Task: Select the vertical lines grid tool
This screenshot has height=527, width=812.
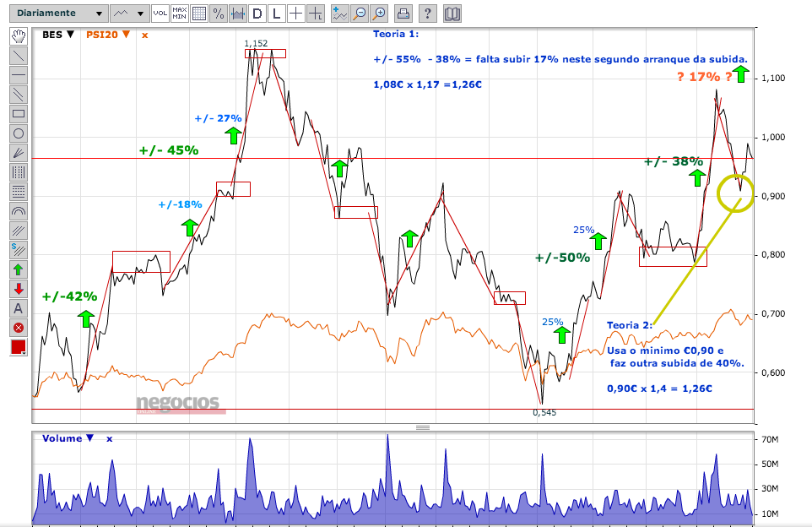Action: [19, 172]
